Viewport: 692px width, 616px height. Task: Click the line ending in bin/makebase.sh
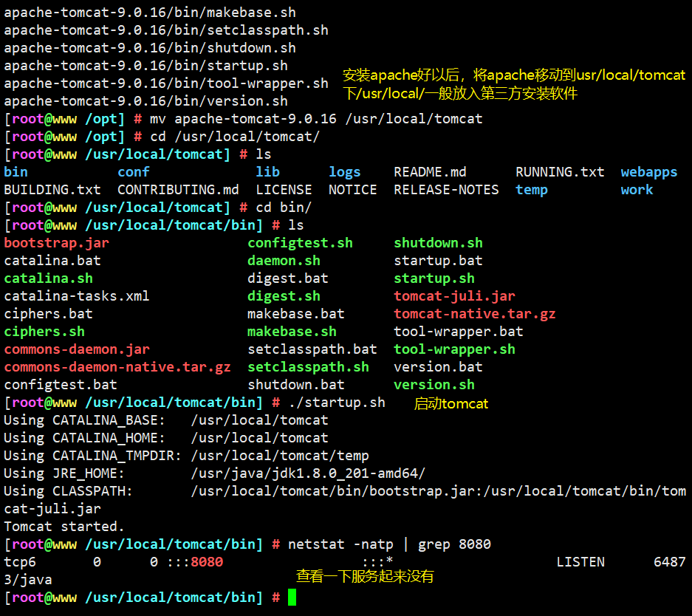click(x=150, y=13)
